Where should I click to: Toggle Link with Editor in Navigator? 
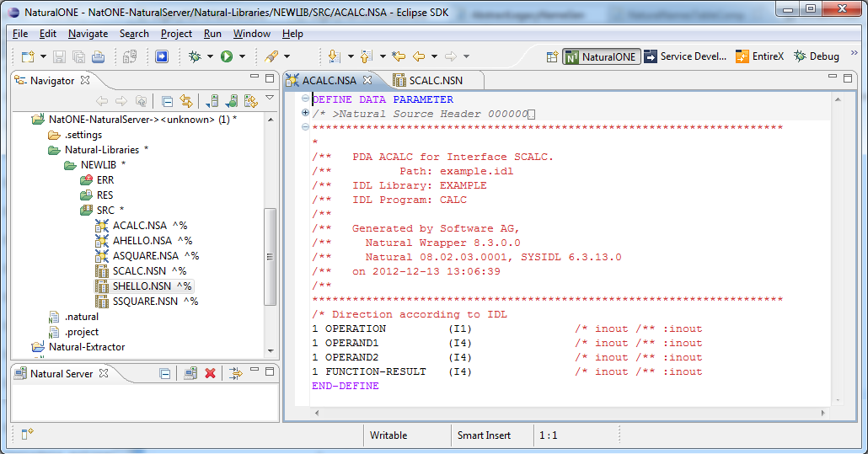click(186, 101)
